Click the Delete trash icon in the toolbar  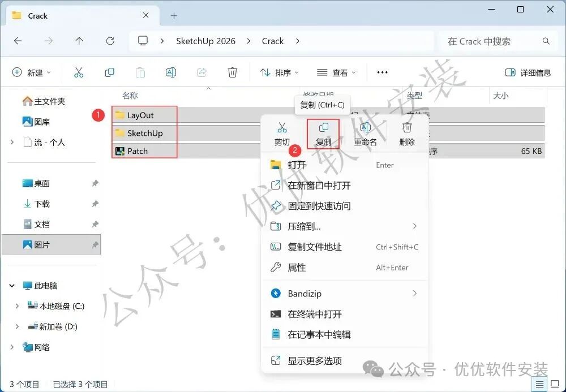[x=233, y=72]
